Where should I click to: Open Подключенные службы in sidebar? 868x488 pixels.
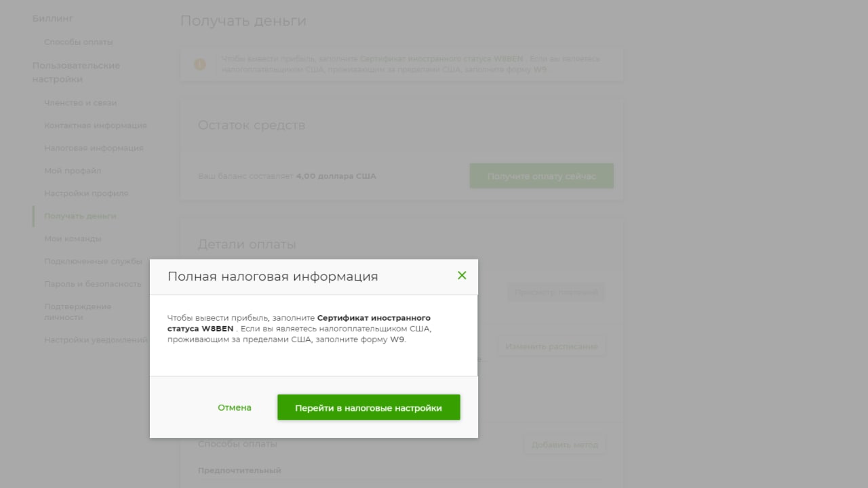coord(94,261)
